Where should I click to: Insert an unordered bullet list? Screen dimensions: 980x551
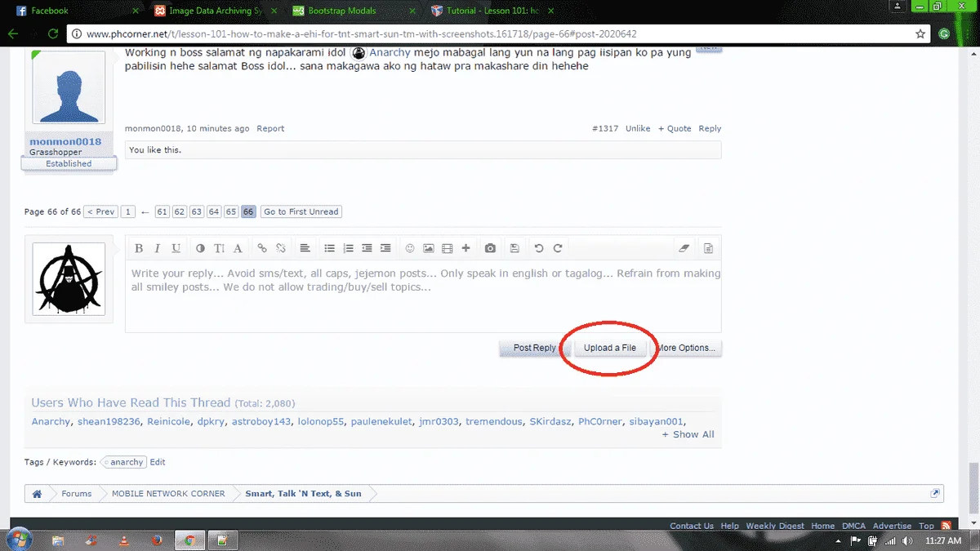[x=330, y=248]
